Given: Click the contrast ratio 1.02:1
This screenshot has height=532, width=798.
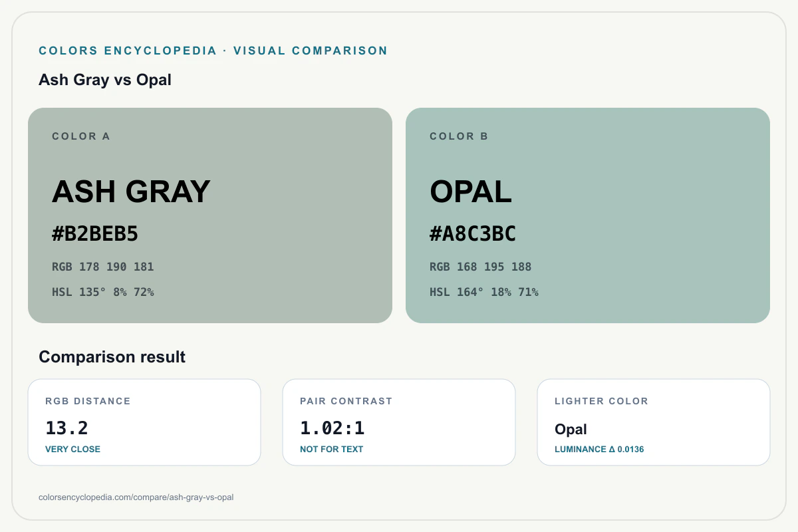Looking at the screenshot, I should pos(332,428).
